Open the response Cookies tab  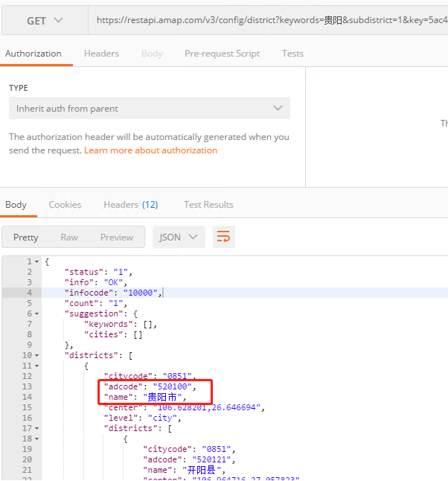pos(65,205)
